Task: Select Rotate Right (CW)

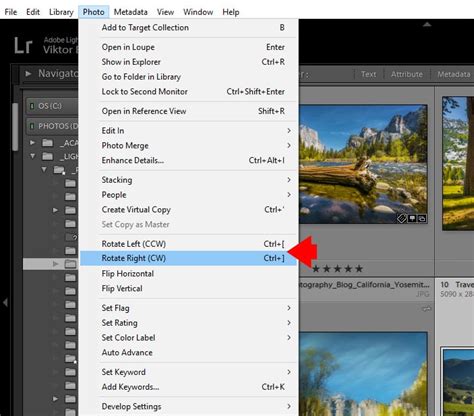Action: [188, 258]
